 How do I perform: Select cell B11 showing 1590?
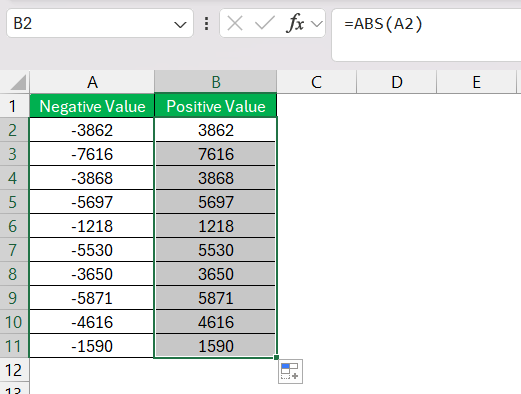[x=216, y=346]
